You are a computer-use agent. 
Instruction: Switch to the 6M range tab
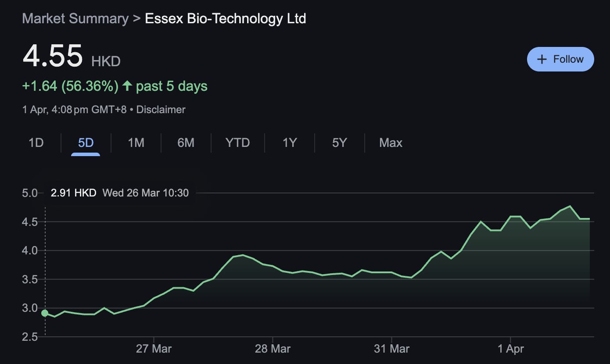[186, 143]
